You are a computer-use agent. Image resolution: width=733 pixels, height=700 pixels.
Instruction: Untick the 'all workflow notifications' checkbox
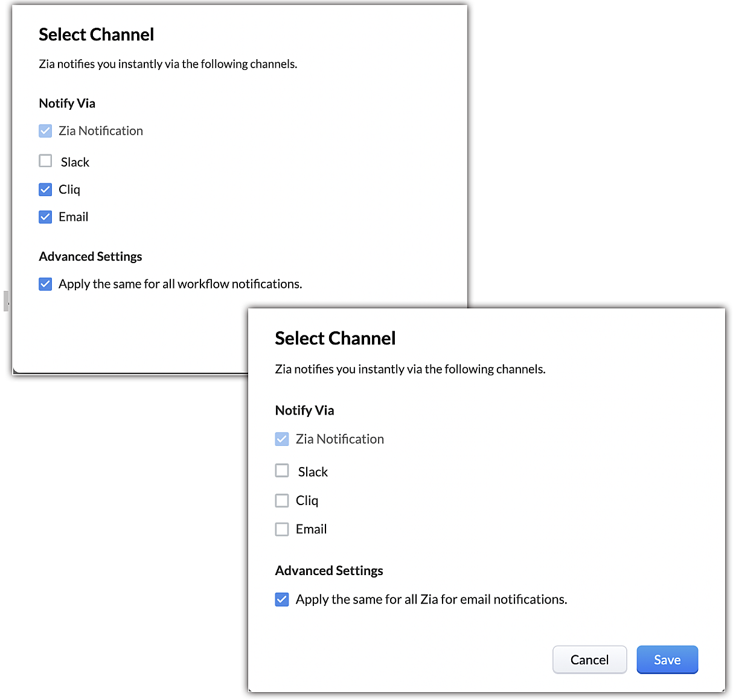pos(45,284)
